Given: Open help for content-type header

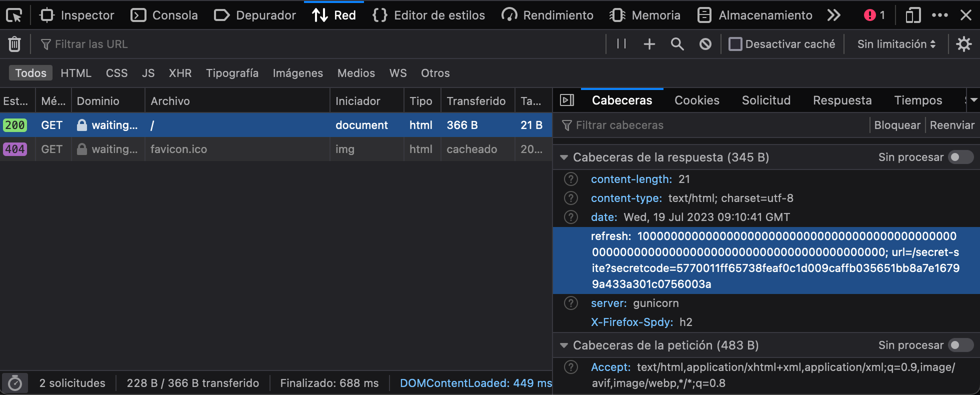Looking at the screenshot, I should (570, 198).
